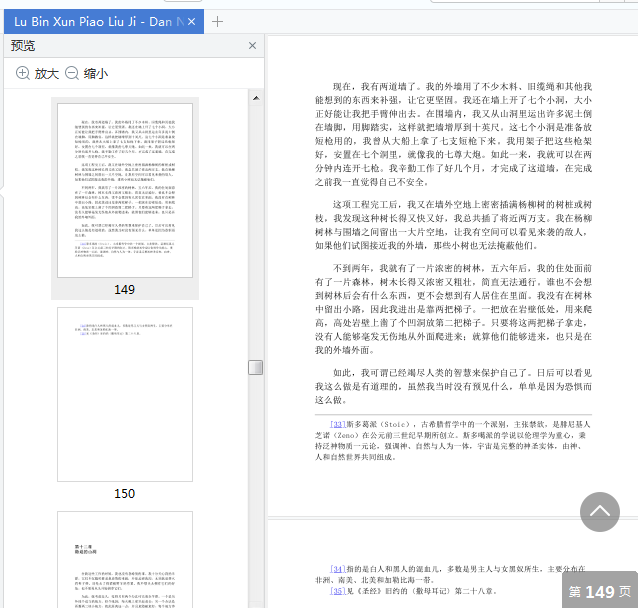Image resolution: width=638 pixels, height=608 pixels.
Task: Select the page 150 thumbnail
Action: pos(125,394)
